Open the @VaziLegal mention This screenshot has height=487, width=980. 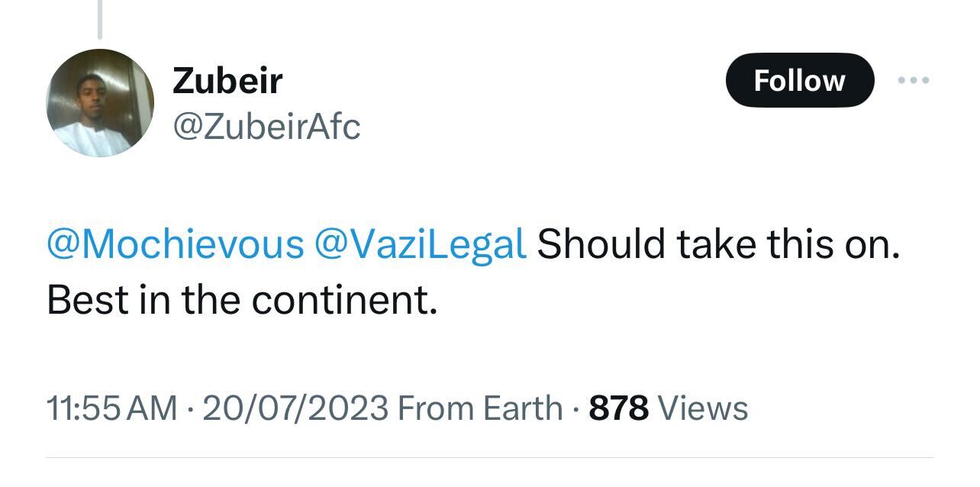pyautogui.click(x=420, y=244)
